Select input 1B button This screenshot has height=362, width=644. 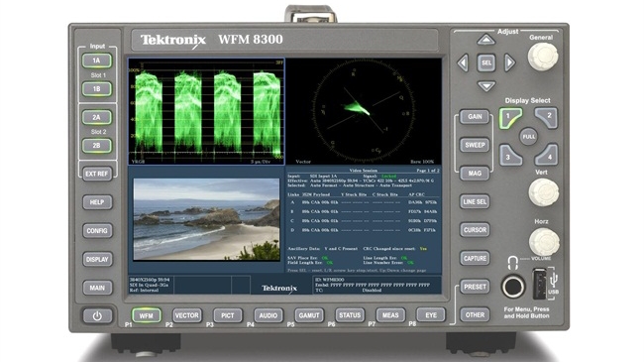pyautogui.click(x=96, y=89)
